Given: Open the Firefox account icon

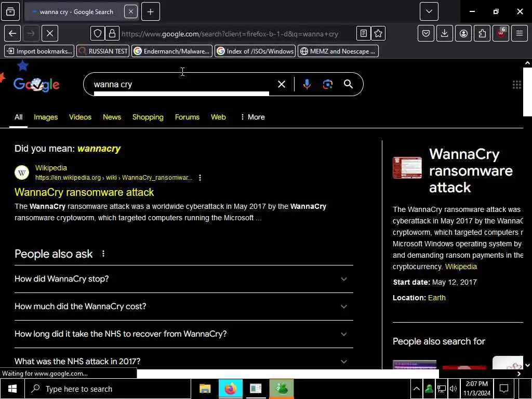Looking at the screenshot, I should point(463,33).
